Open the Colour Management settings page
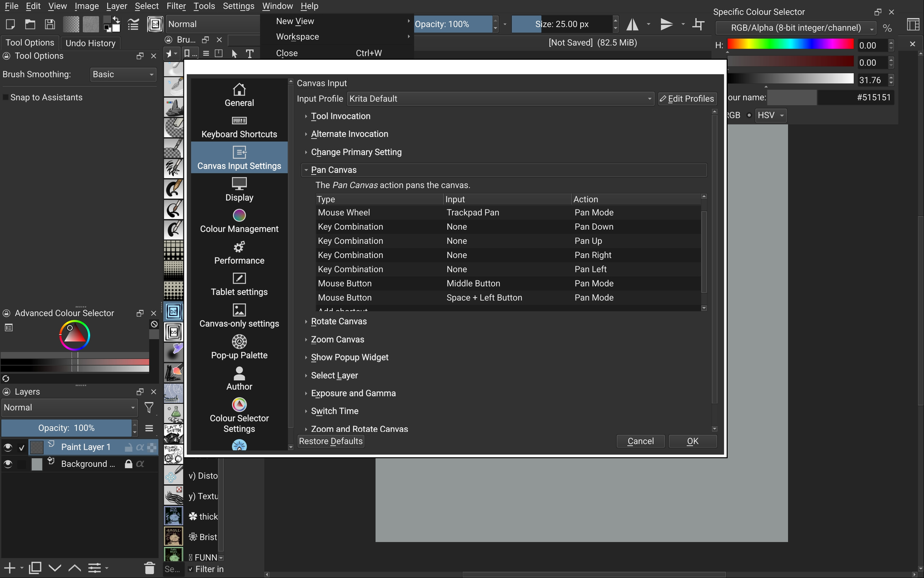 239,221
